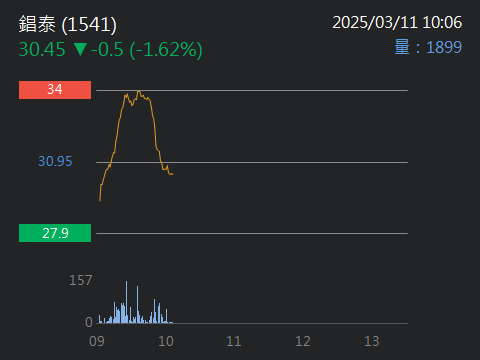Image resolution: width=480 pixels, height=360 pixels.
Task: Click the 10 time axis marker
Action: pyautogui.click(x=166, y=341)
